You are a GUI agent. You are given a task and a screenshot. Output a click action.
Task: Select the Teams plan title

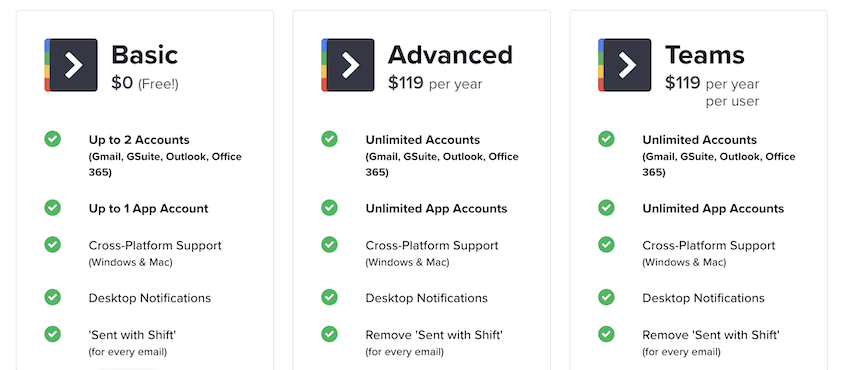tap(705, 55)
